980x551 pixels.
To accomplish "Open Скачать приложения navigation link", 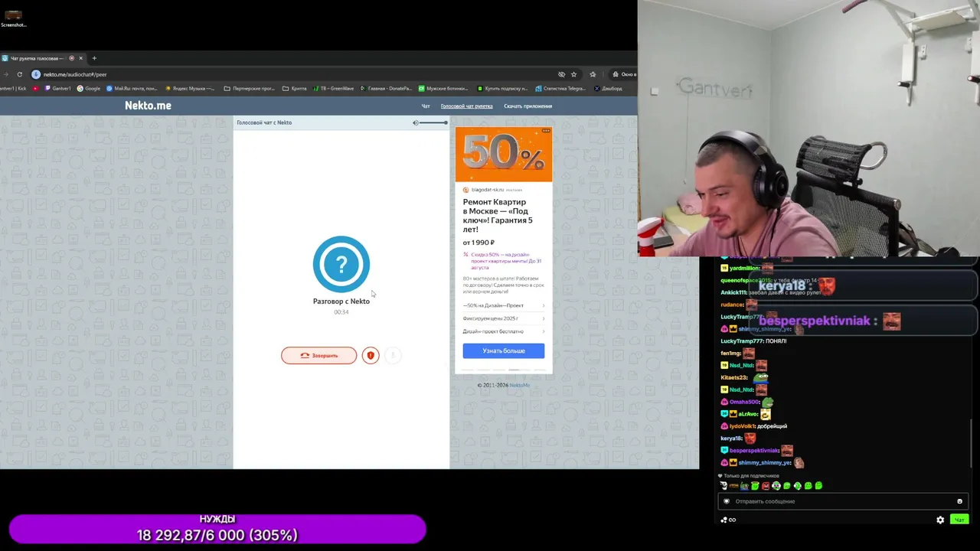I will (528, 106).
